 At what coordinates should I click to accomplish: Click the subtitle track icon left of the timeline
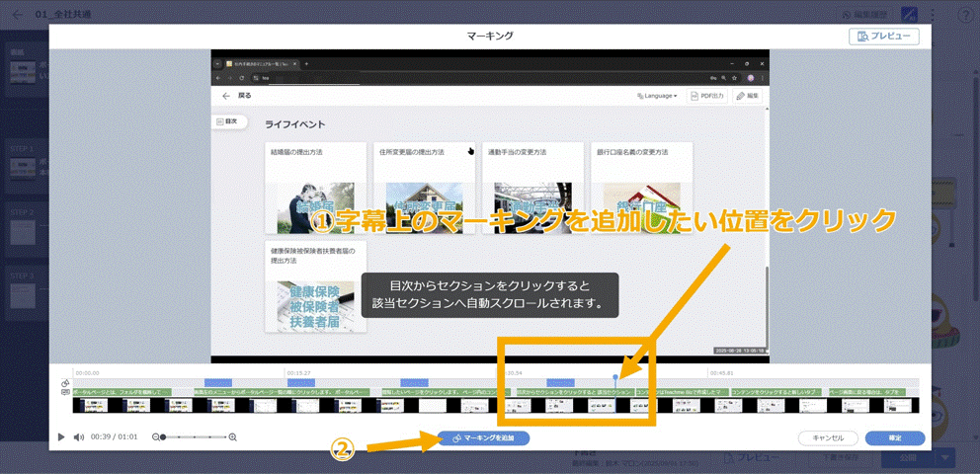click(65, 392)
